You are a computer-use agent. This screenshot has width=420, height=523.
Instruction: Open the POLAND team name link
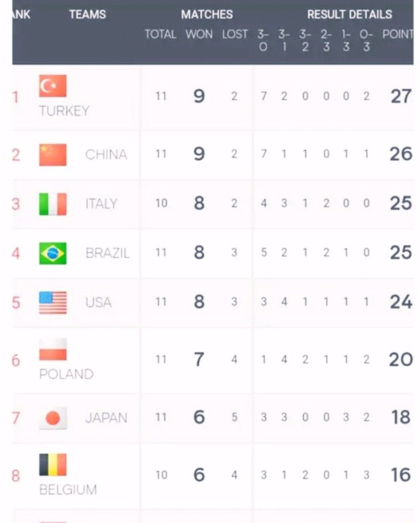pyautogui.click(x=66, y=374)
